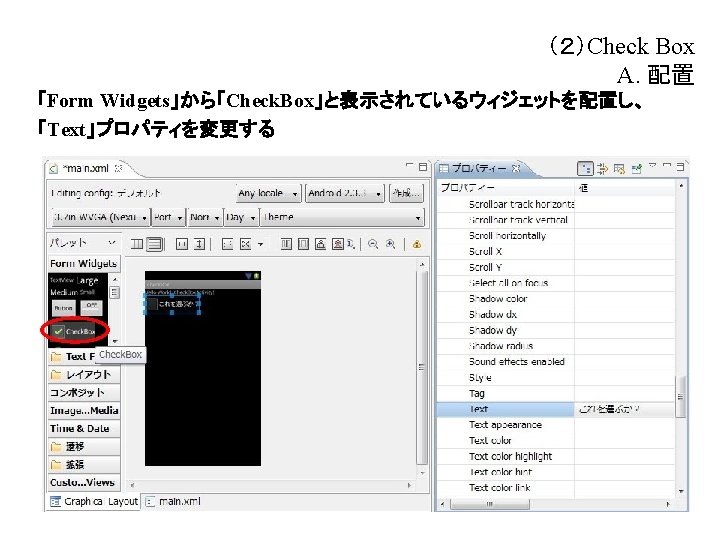Click Show Advanced Properties icon

(x=602, y=169)
